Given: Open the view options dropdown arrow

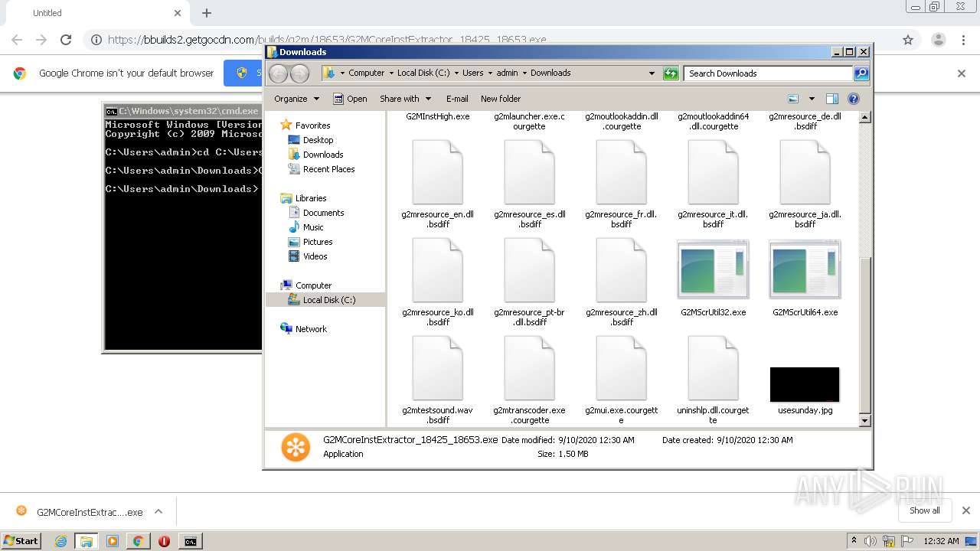Looking at the screenshot, I should pyautogui.click(x=811, y=99).
